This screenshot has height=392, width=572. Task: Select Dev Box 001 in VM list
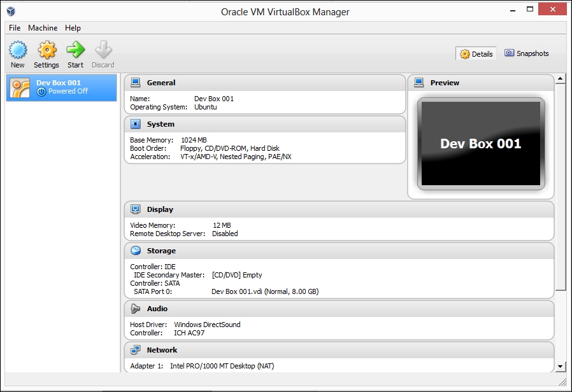point(61,87)
